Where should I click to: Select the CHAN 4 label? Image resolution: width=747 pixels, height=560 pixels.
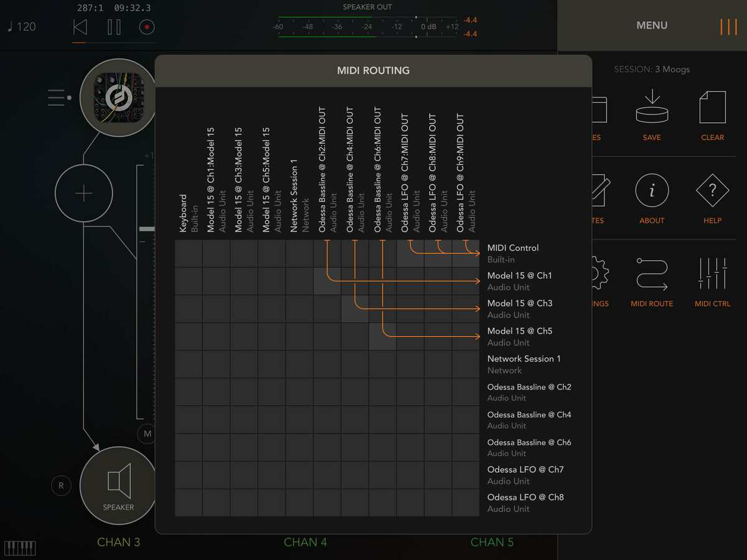(x=305, y=542)
